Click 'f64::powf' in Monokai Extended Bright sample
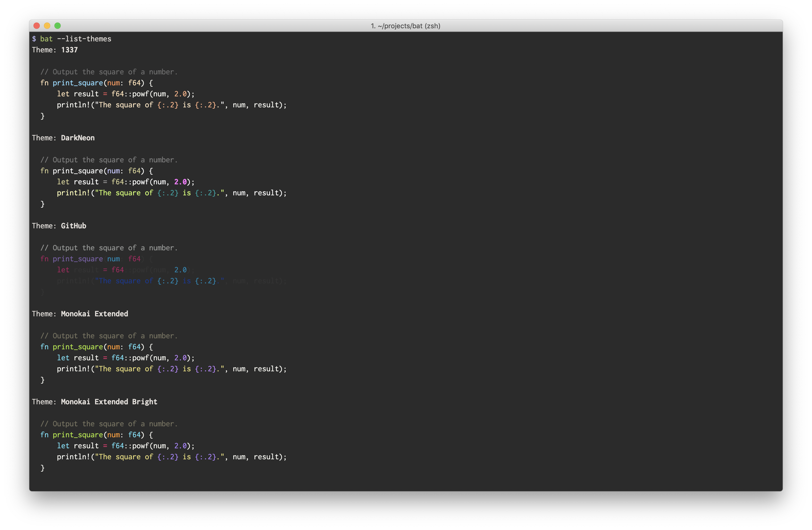Image resolution: width=812 pixels, height=530 pixels. [x=130, y=446]
